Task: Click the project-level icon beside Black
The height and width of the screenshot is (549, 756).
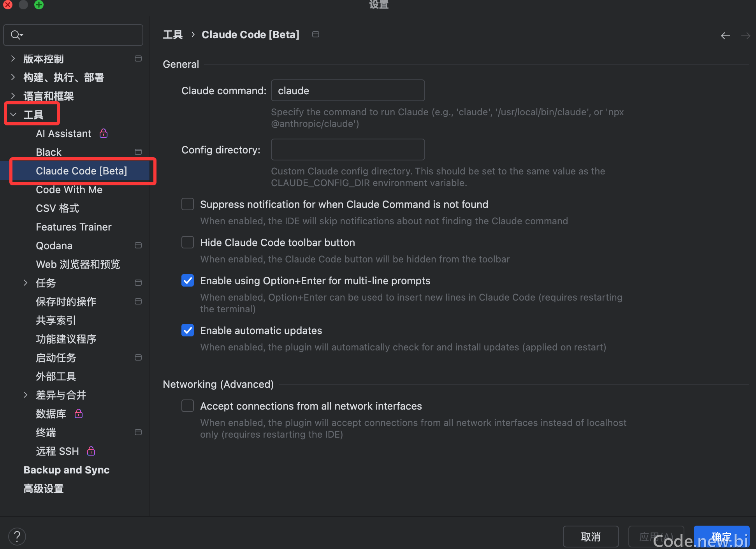Action: [x=138, y=152]
